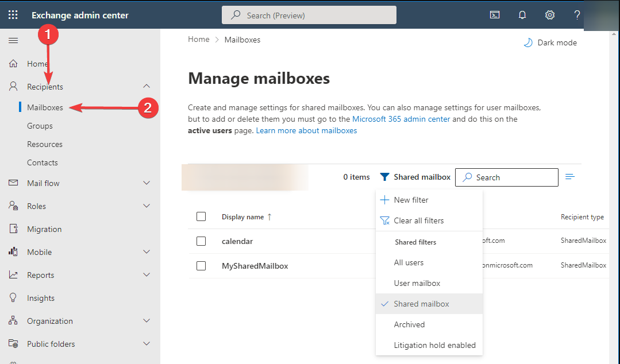Click the Mobile icon
The height and width of the screenshot is (364, 620).
[x=13, y=251]
